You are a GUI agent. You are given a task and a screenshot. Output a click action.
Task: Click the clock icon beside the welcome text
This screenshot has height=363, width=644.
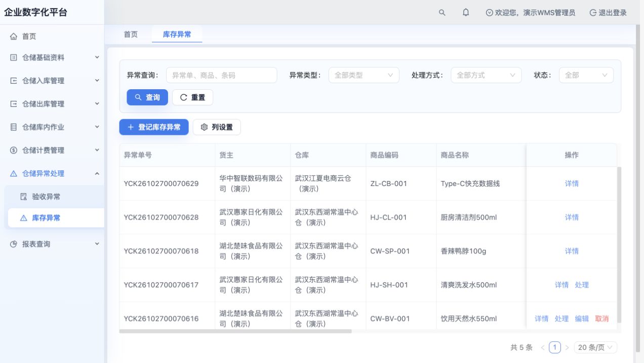[489, 13]
